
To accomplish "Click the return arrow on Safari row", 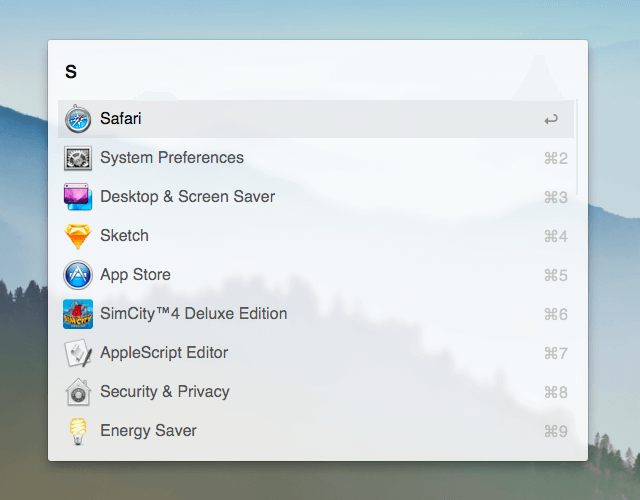I will (551, 120).
